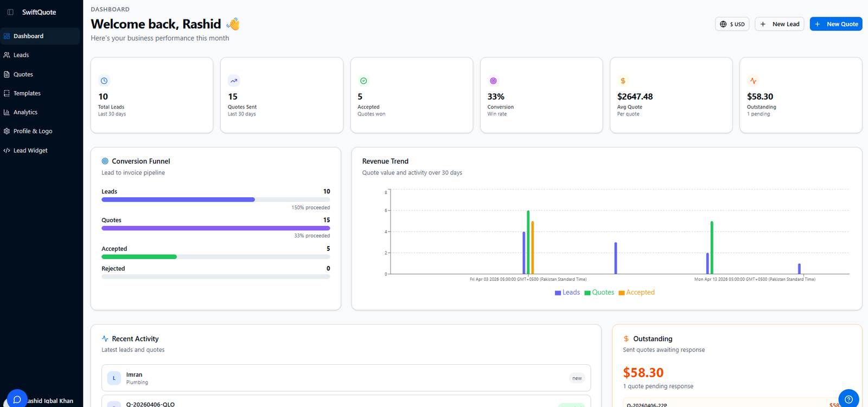Image resolution: width=868 pixels, height=407 pixels.
Task: Toggle the Quotes series in chart legend
Action: (599, 293)
